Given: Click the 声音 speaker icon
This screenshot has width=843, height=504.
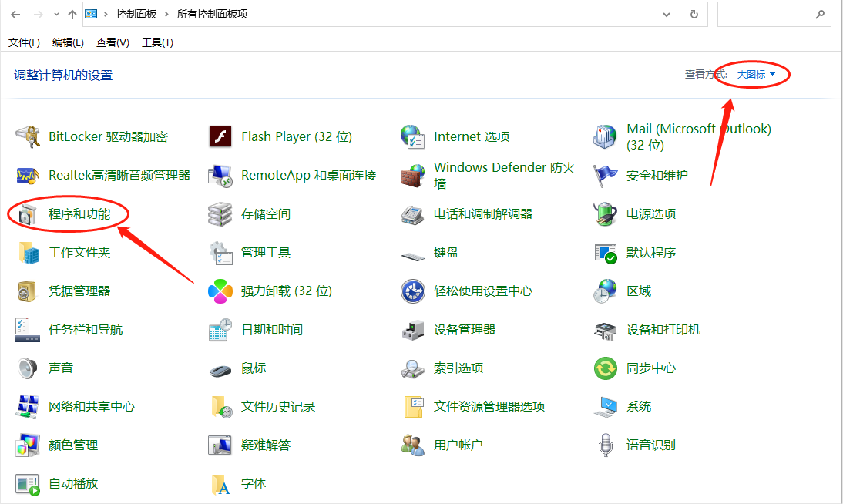Looking at the screenshot, I should pos(28,368).
